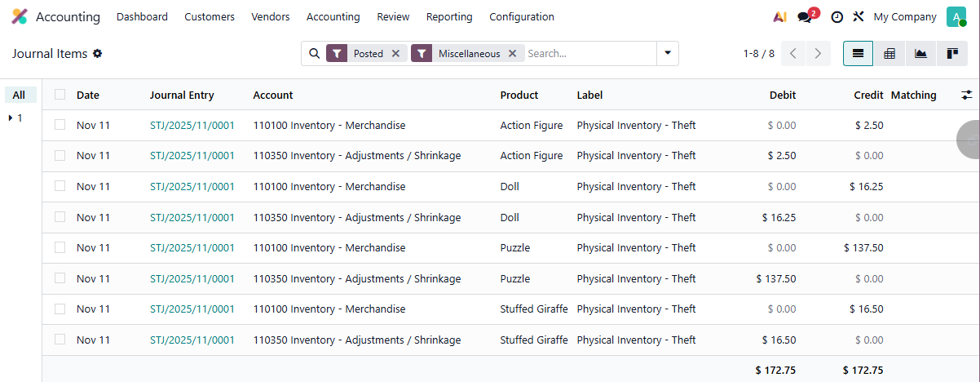Remove the Posted filter tag
Viewport: 980px width, 382px height.
[395, 54]
